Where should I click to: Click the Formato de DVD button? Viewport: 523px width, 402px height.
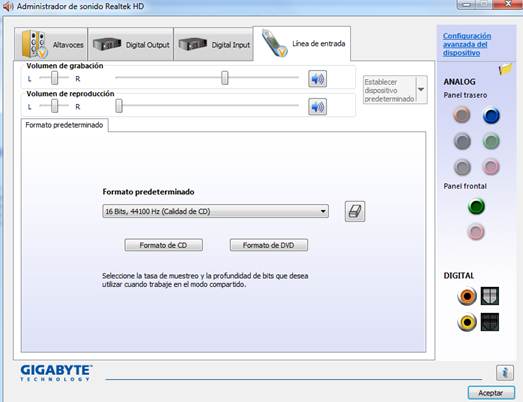point(269,245)
